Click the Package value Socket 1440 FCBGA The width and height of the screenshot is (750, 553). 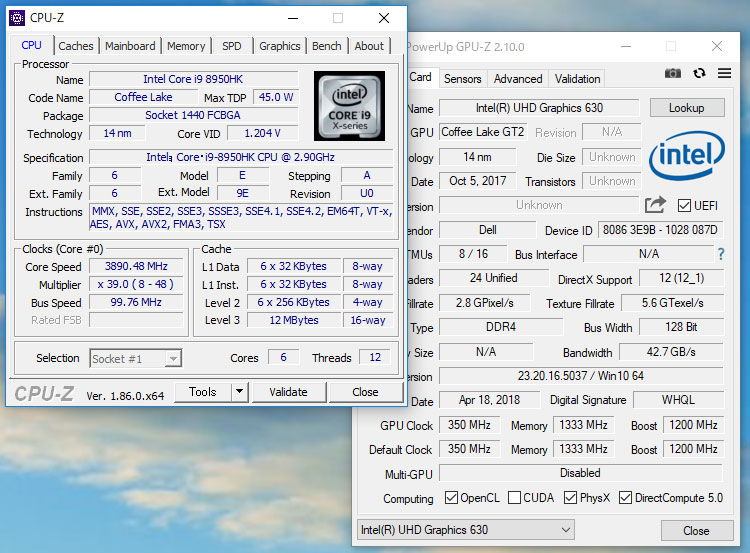(193, 115)
